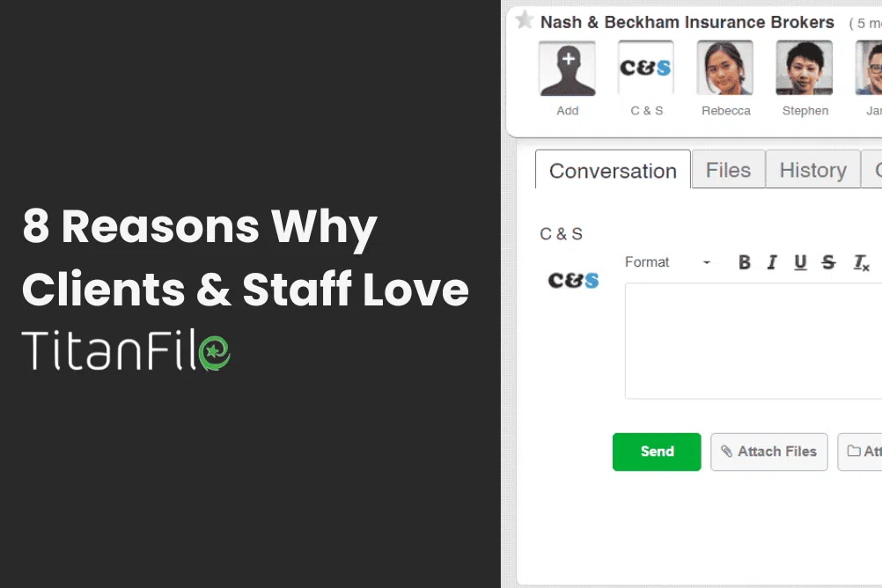Clear text formatting
The image size is (882, 588).
click(861, 262)
